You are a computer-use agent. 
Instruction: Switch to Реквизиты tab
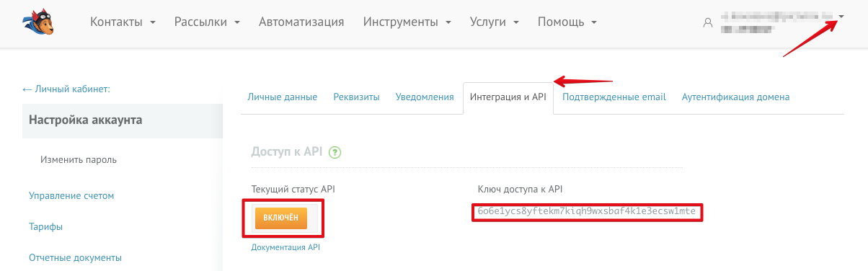tap(356, 97)
